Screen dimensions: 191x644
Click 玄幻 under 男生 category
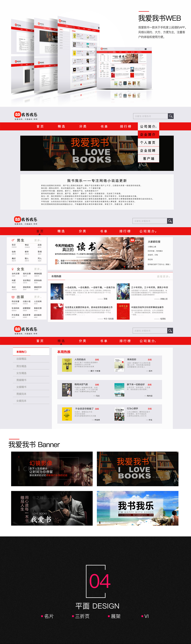click(x=14, y=245)
